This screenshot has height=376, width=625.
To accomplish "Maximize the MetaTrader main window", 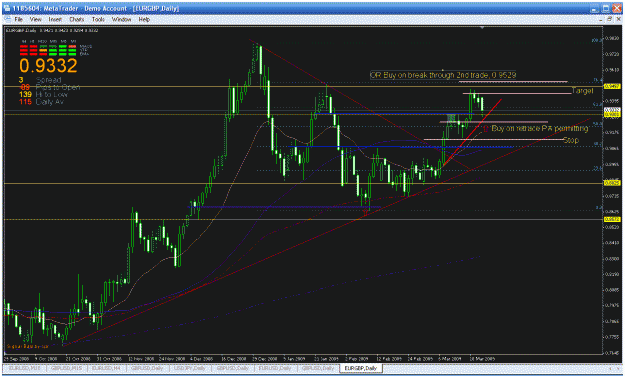I will coord(606,8).
